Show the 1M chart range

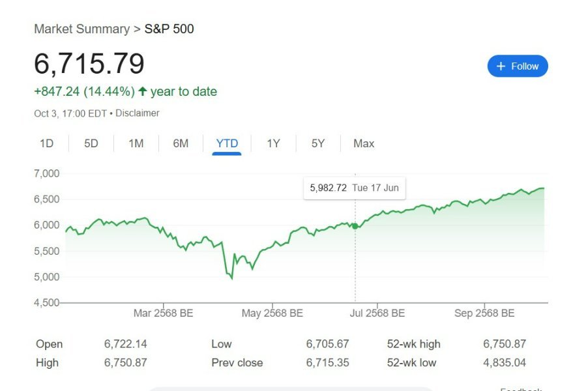[x=136, y=143]
